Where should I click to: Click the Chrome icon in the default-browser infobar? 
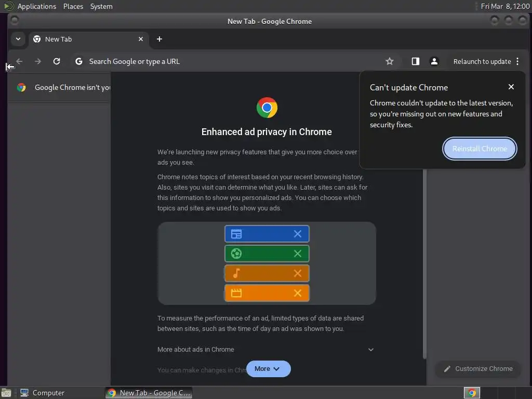click(x=21, y=87)
